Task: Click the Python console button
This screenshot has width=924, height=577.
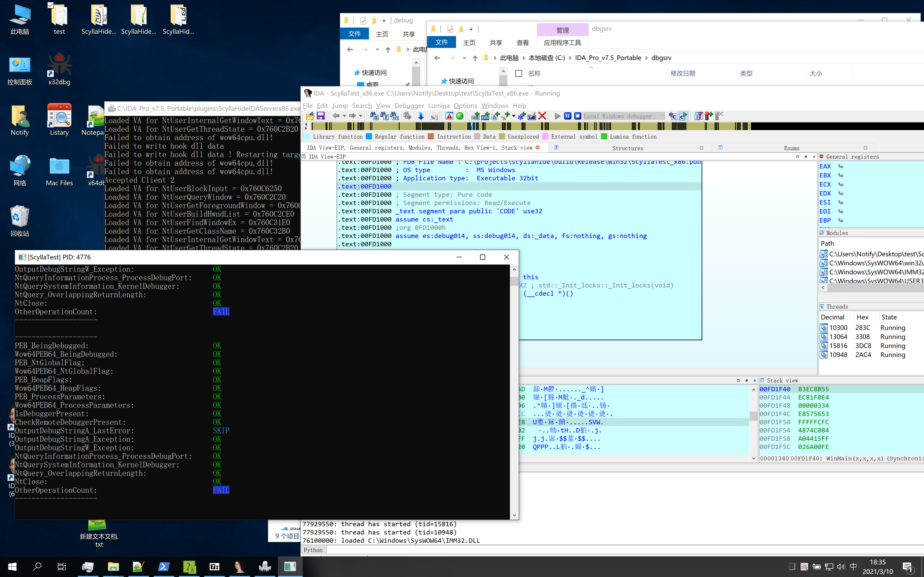Action: tap(313, 550)
